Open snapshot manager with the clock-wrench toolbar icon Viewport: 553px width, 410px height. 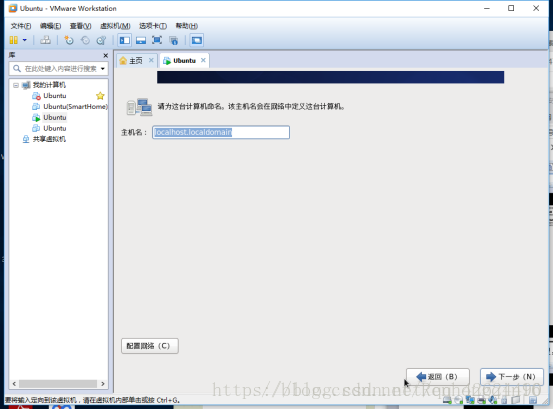click(101, 40)
